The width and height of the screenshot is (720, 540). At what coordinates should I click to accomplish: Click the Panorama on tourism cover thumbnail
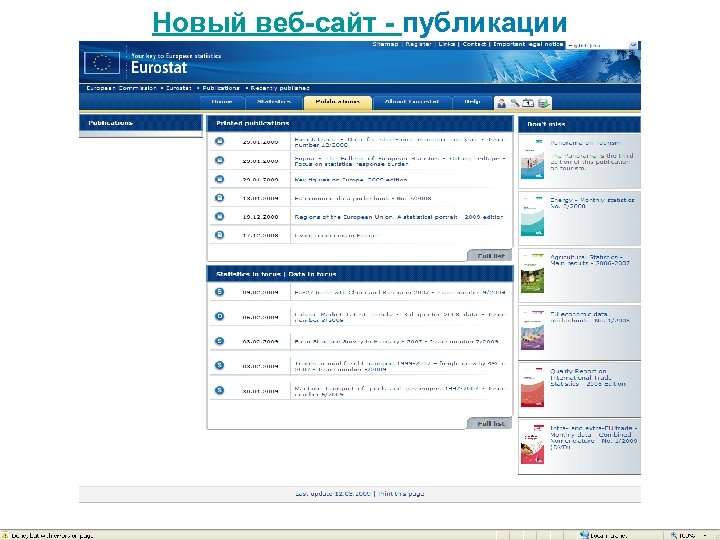[x=532, y=159]
